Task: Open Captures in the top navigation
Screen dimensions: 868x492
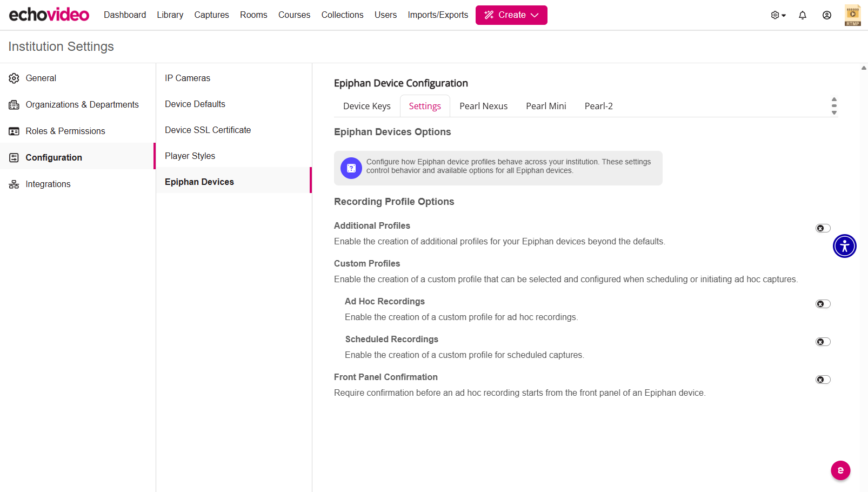Action: [x=212, y=15]
